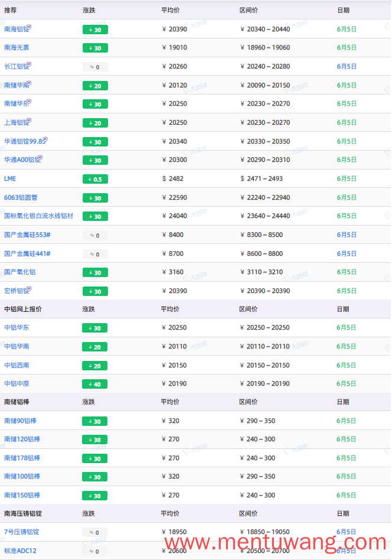The image size is (392, 560).
Task: Select the price range ¥ 20340 ~ 20440
Action: [265, 30]
